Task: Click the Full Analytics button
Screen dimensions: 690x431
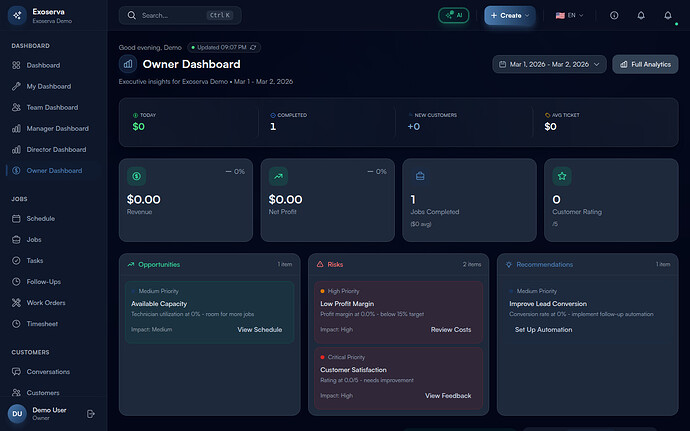Action: pyautogui.click(x=644, y=64)
